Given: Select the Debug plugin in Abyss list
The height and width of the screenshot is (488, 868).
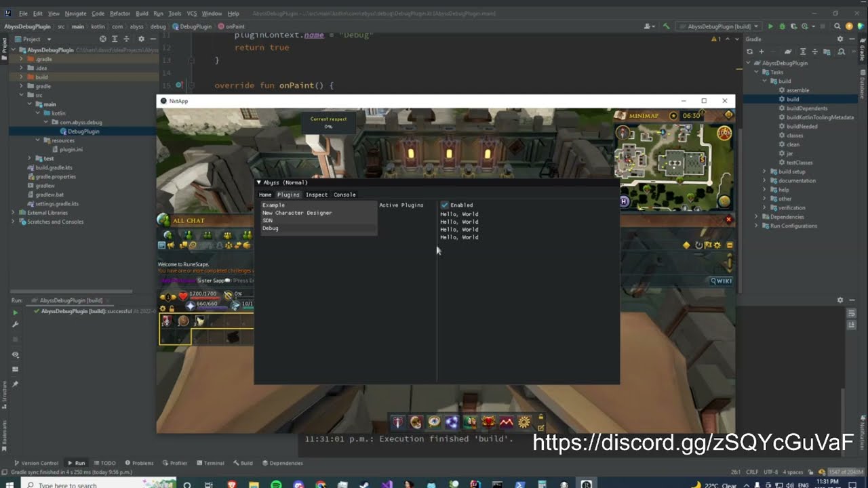Looking at the screenshot, I should point(319,228).
